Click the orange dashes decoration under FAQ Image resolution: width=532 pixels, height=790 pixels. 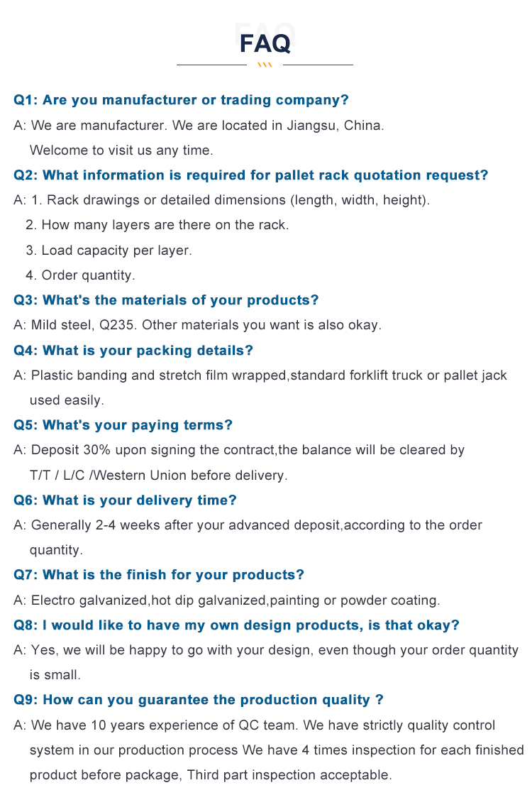265,65
